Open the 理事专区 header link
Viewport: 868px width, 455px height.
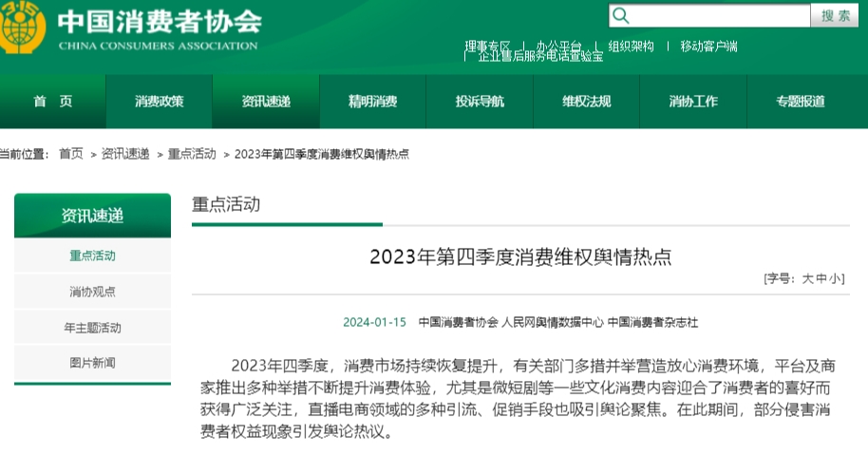pos(488,46)
